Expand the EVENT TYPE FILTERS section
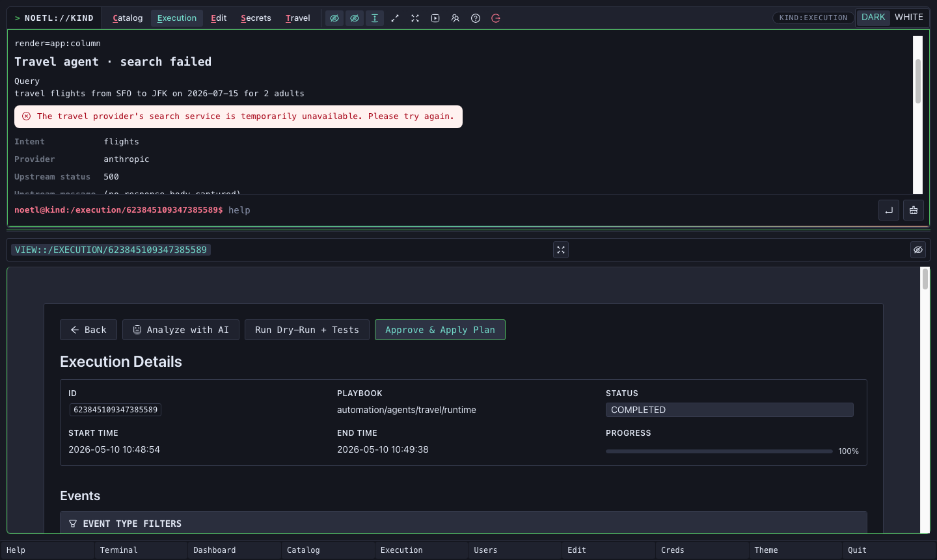 pos(463,523)
